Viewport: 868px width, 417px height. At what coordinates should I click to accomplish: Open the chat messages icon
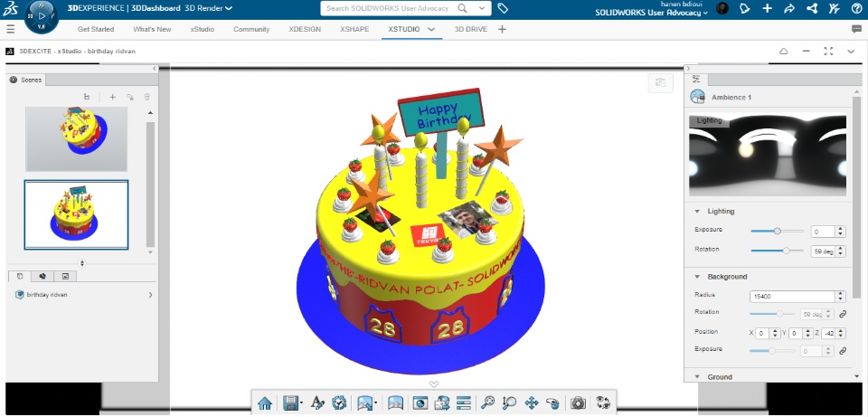pyautogui.click(x=856, y=29)
